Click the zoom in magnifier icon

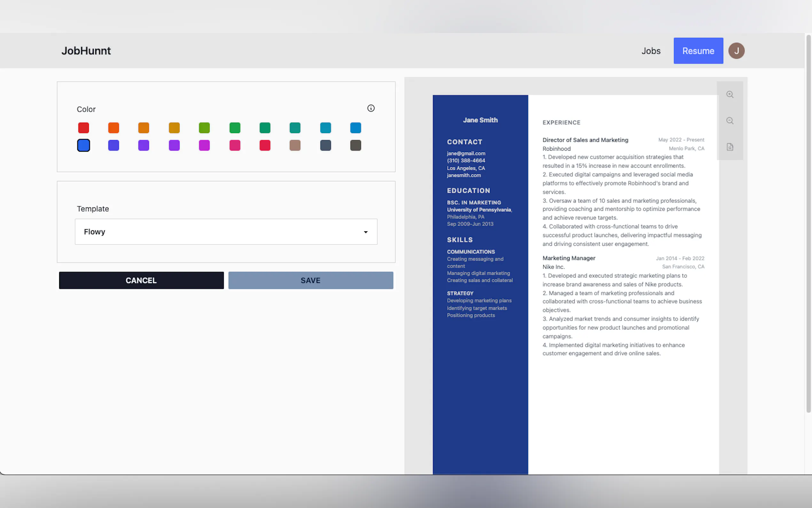pyautogui.click(x=730, y=94)
